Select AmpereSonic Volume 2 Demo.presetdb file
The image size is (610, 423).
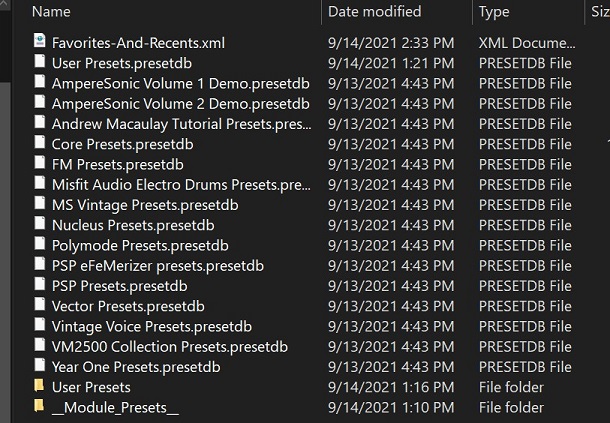[181, 104]
